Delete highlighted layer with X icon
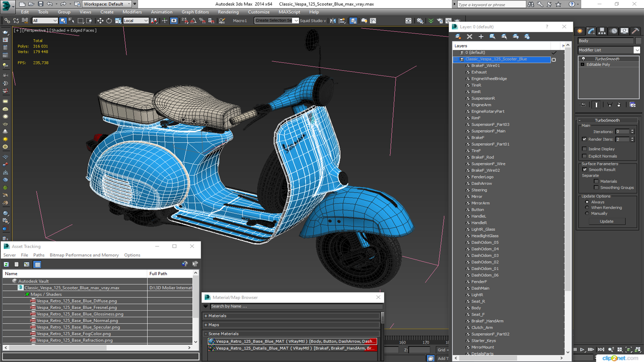The image size is (644, 362). pyautogui.click(x=470, y=37)
